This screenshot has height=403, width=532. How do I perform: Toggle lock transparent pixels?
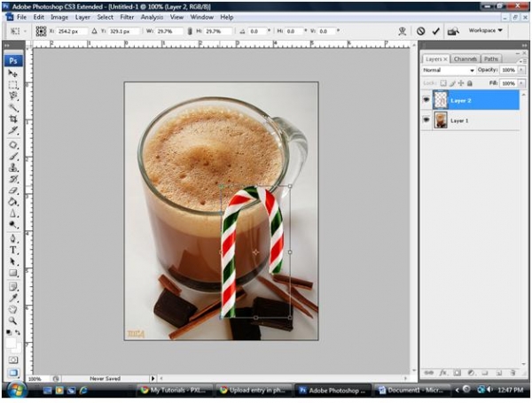(443, 83)
